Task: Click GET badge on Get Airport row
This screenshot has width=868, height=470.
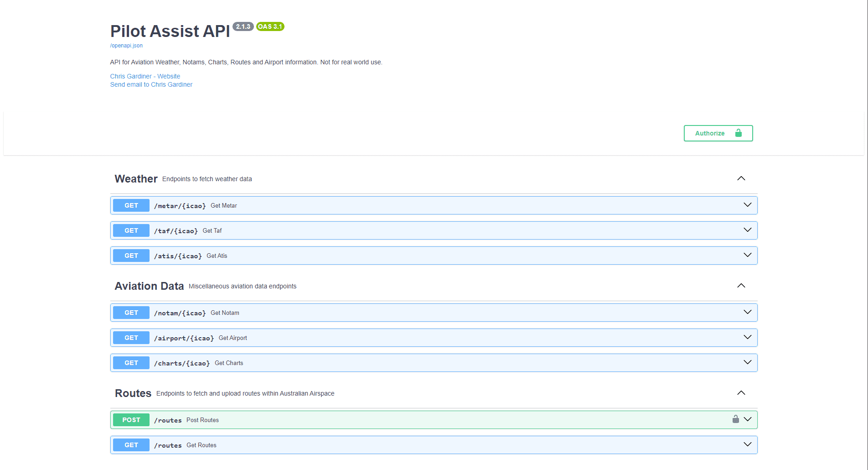Action: click(131, 338)
